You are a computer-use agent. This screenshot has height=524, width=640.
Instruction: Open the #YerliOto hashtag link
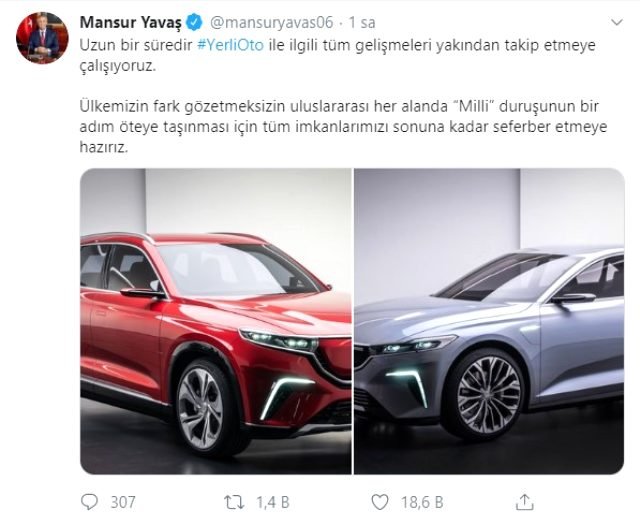(x=230, y=45)
